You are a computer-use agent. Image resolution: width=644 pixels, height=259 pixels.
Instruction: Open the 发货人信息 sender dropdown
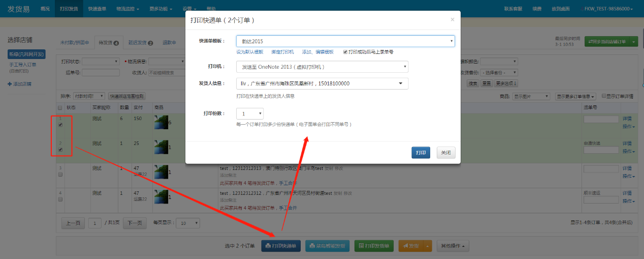point(322,83)
